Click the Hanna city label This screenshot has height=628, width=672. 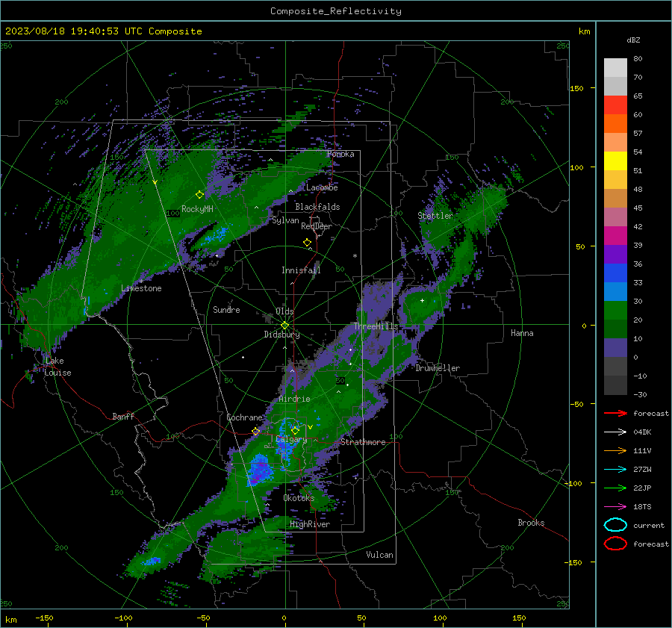522,333
